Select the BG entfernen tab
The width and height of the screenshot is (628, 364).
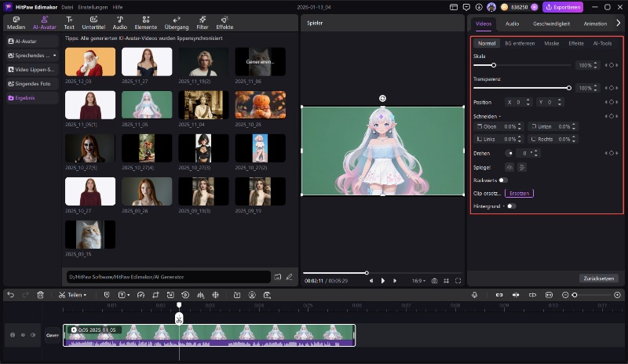(x=520, y=43)
